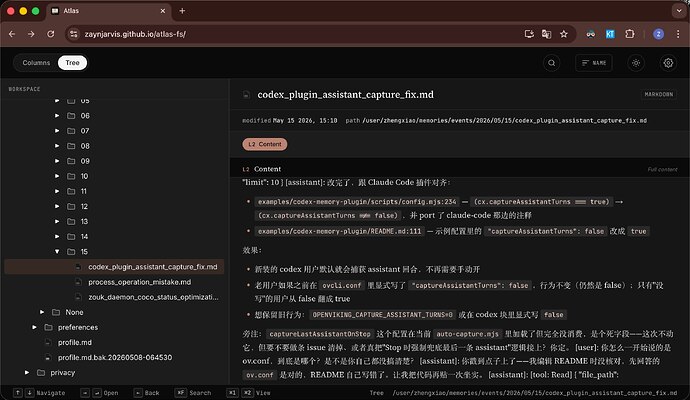The width and height of the screenshot is (690, 400).
Task: Open the browser profile avatar
Action: click(658, 34)
